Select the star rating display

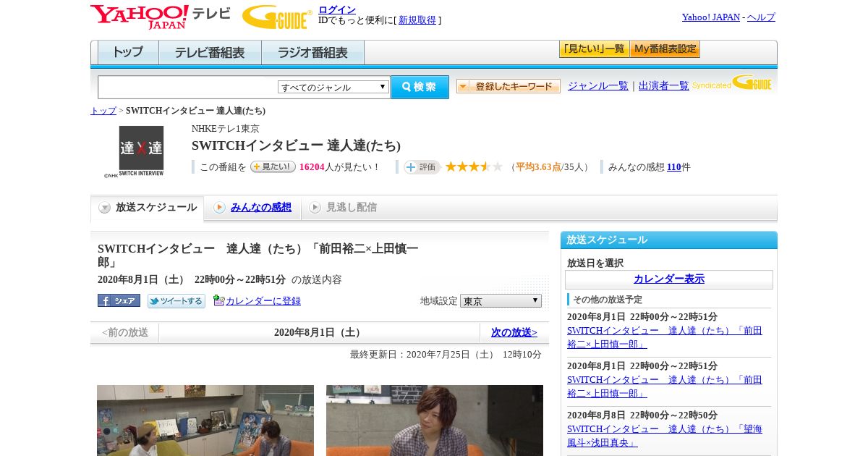tap(474, 167)
